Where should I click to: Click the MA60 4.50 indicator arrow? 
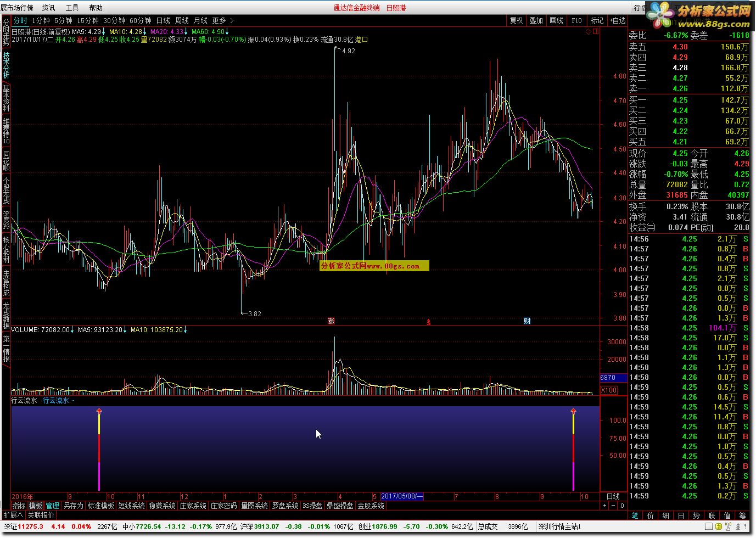228,32
